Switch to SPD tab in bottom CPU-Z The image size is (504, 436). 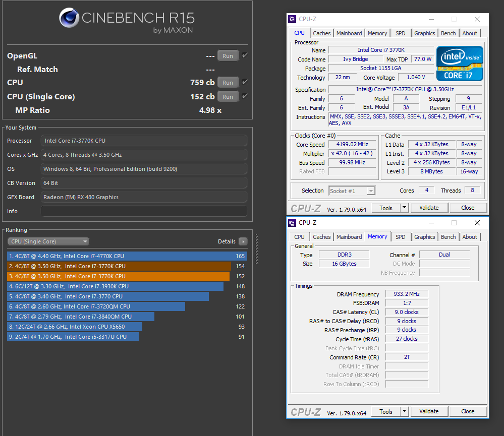click(x=401, y=237)
